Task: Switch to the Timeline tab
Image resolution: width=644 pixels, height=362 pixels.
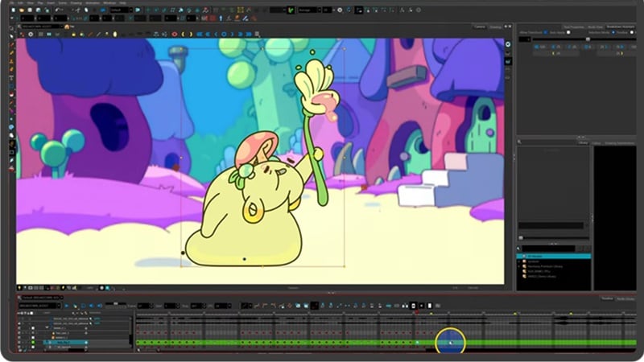Action: pyautogui.click(x=607, y=298)
